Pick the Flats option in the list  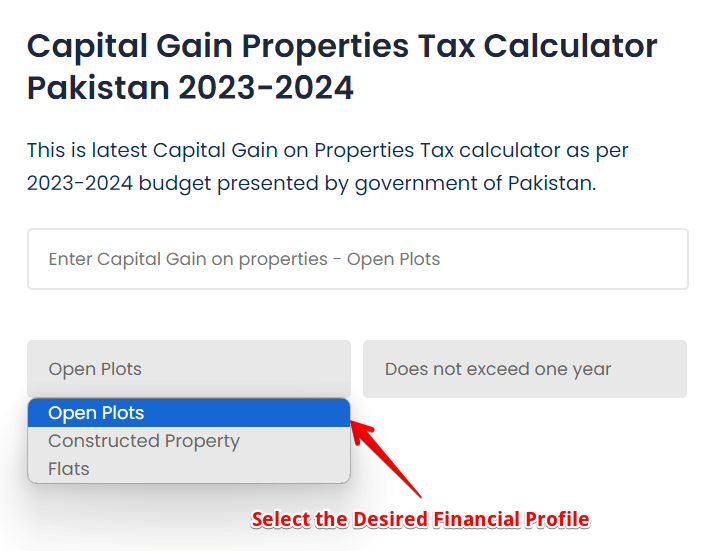[x=69, y=469]
